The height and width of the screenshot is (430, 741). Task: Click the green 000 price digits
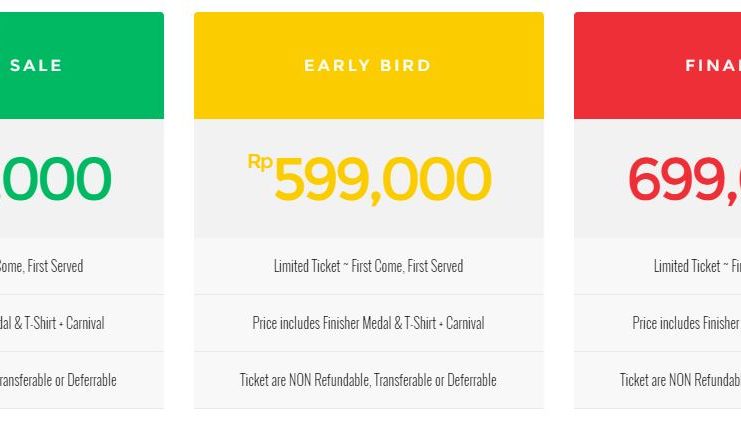click(56, 179)
